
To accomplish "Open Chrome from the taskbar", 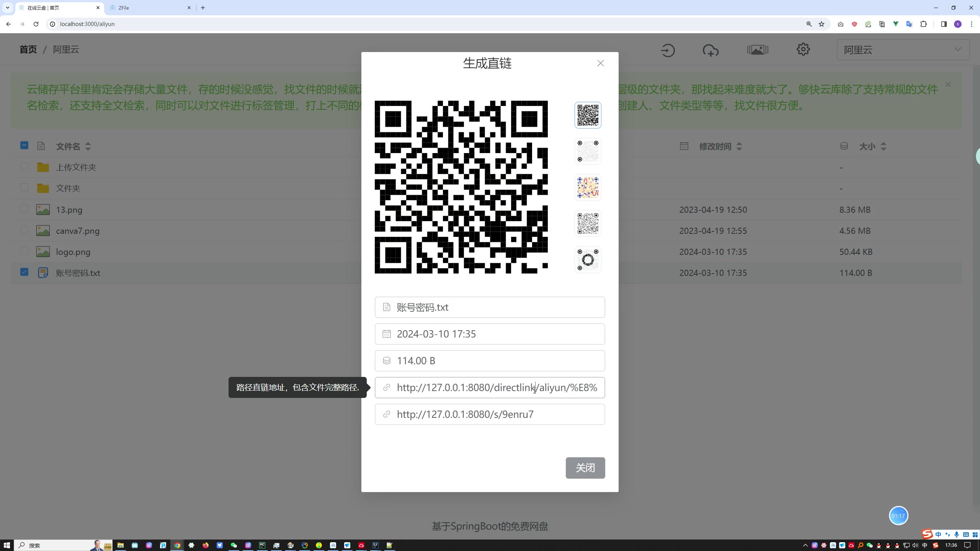I will click(177, 545).
